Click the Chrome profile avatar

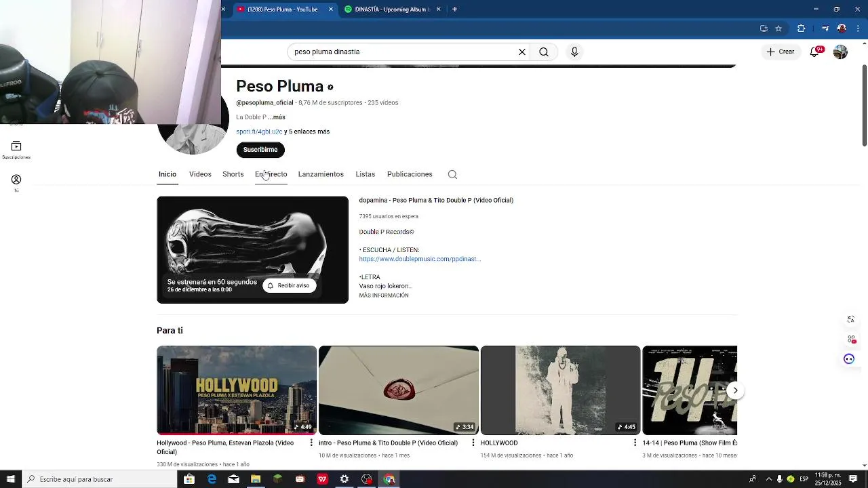click(842, 28)
